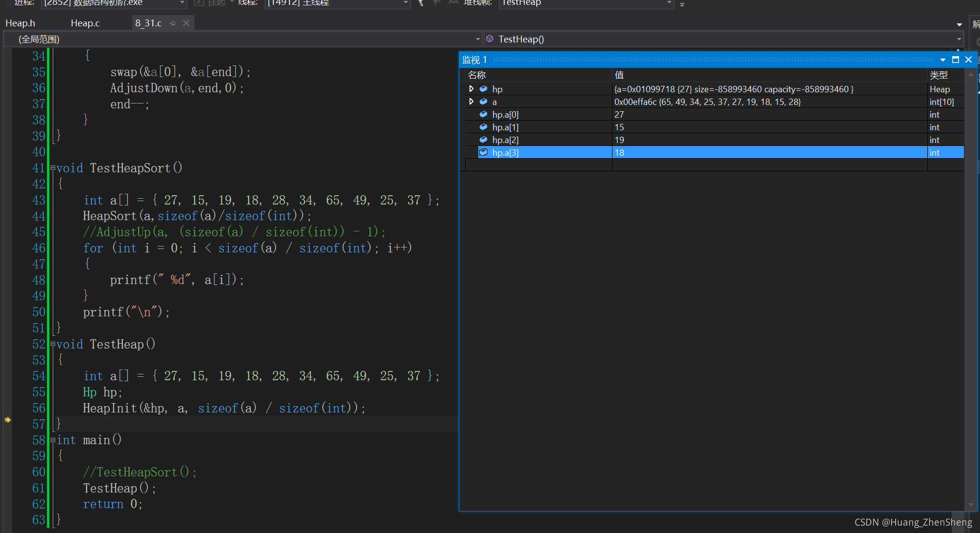Viewport: 980px width, 533px height.
Task: Click the variable icon beside hp.a[3]
Action: [x=483, y=152]
